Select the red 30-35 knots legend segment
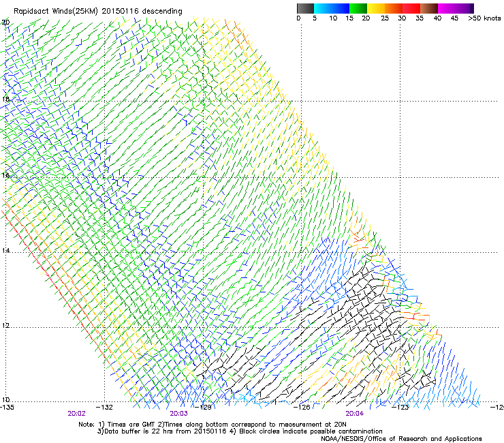 (x=411, y=8)
